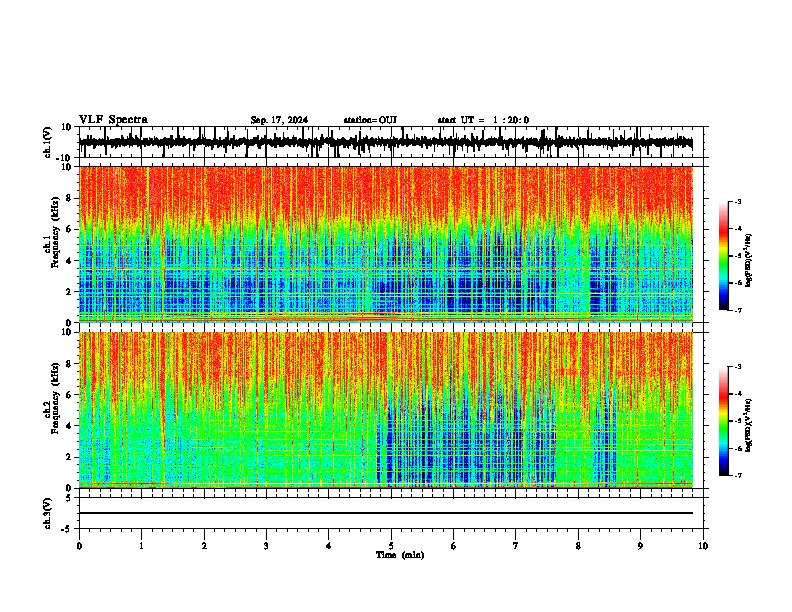Click the "Time (min)" axis title
Screen dimensions: 792x612
click(x=400, y=555)
